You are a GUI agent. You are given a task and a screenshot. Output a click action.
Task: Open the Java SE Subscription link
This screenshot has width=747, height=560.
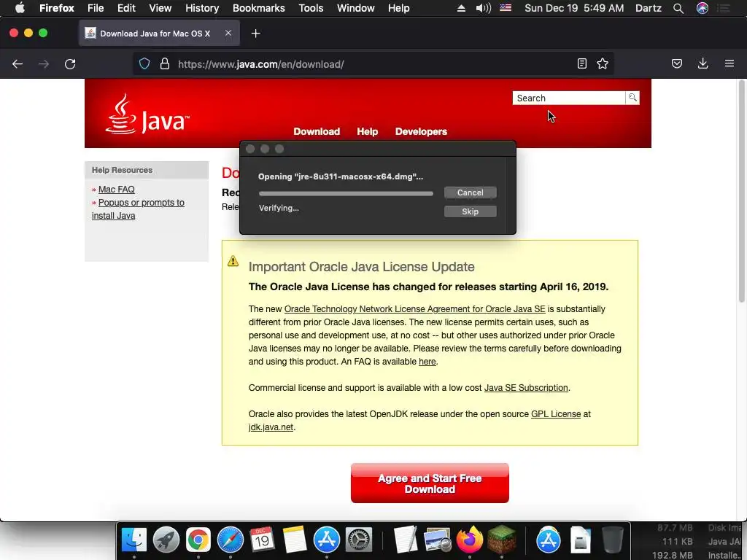point(526,388)
